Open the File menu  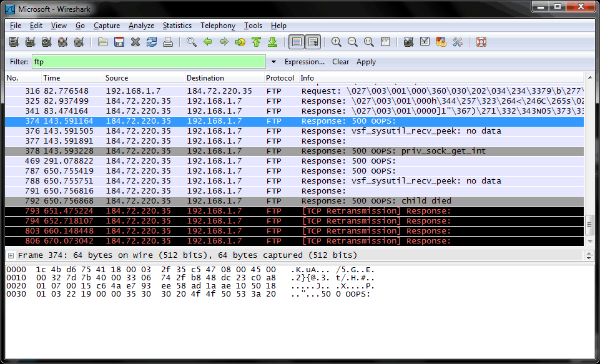click(x=16, y=26)
